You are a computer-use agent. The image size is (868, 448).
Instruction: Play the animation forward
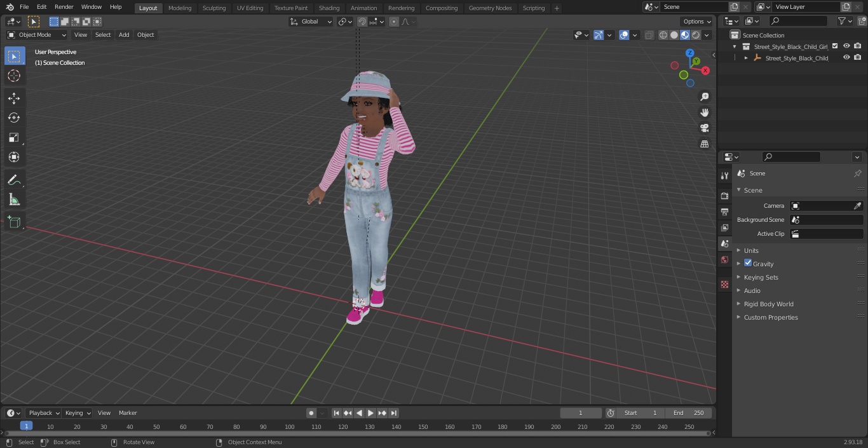click(371, 413)
